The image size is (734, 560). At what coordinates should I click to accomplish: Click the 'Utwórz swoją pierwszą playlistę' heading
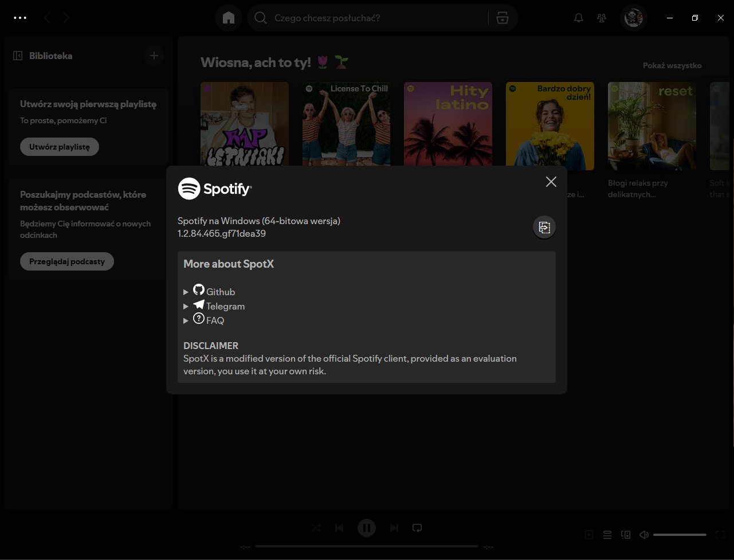click(x=88, y=104)
